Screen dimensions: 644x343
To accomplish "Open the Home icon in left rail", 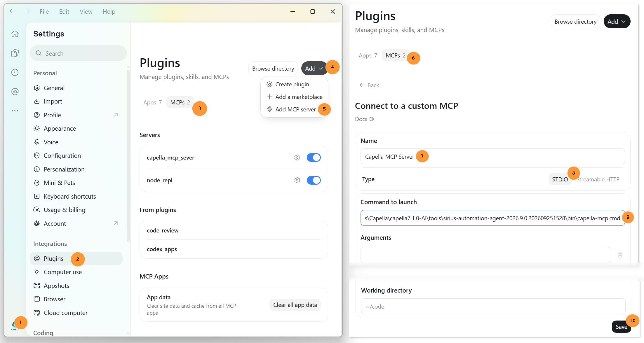I will click(15, 34).
